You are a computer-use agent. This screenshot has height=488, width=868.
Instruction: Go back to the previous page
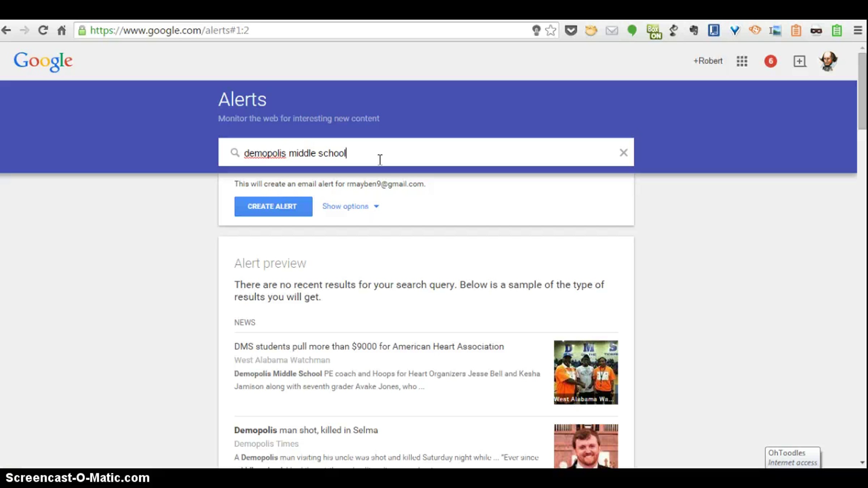(6, 30)
